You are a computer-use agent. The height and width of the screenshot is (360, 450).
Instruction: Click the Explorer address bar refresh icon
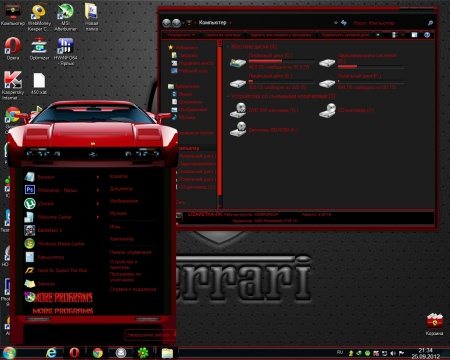344,23
